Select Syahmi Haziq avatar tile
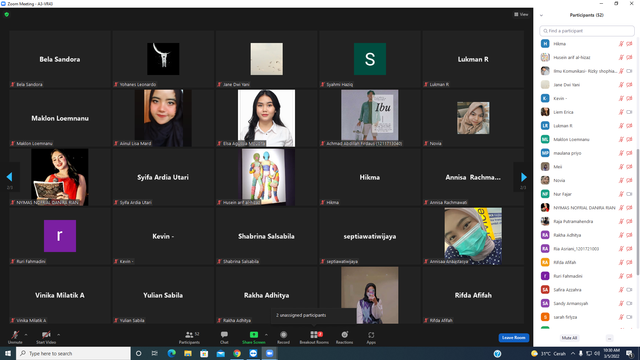The height and width of the screenshot is (360, 640). click(x=370, y=59)
